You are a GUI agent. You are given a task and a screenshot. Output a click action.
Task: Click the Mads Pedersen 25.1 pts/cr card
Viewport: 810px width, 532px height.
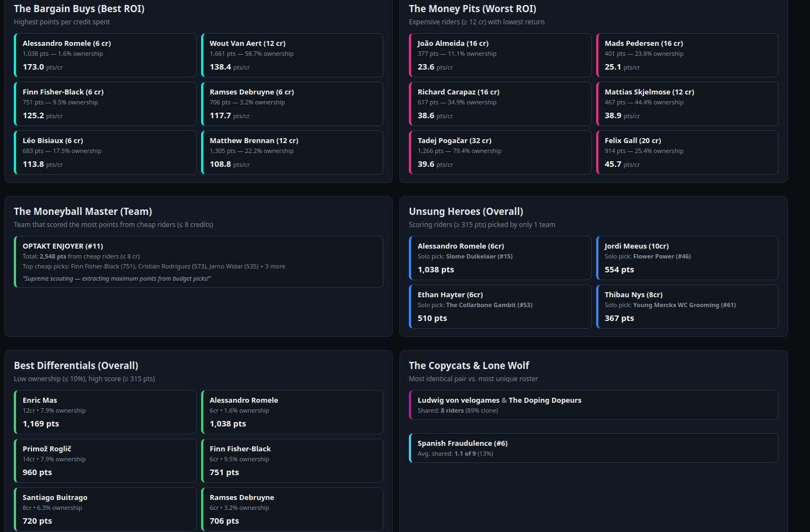[x=687, y=55]
